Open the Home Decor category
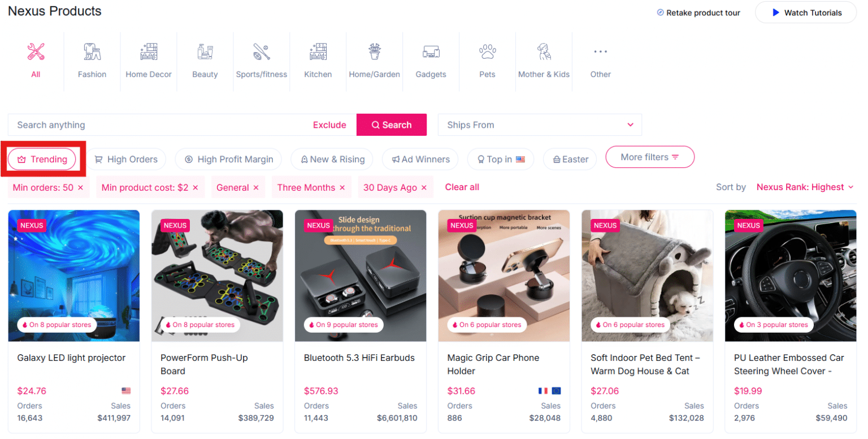This screenshot has width=868, height=439. point(148,59)
